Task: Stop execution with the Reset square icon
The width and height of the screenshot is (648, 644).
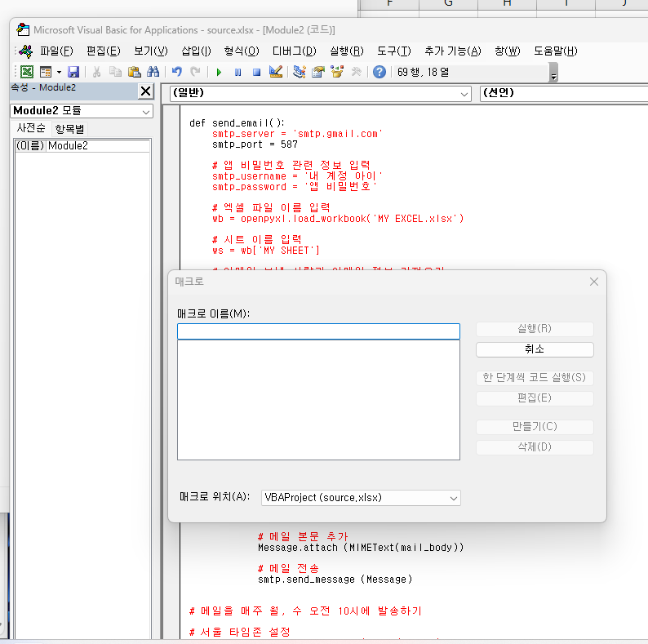Action: point(256,73)
